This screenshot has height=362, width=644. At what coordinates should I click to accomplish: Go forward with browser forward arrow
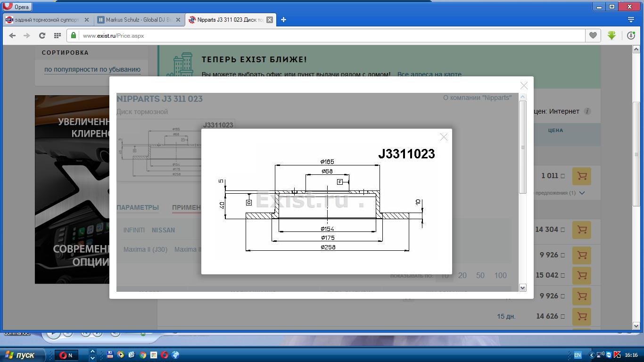point(27,35)
